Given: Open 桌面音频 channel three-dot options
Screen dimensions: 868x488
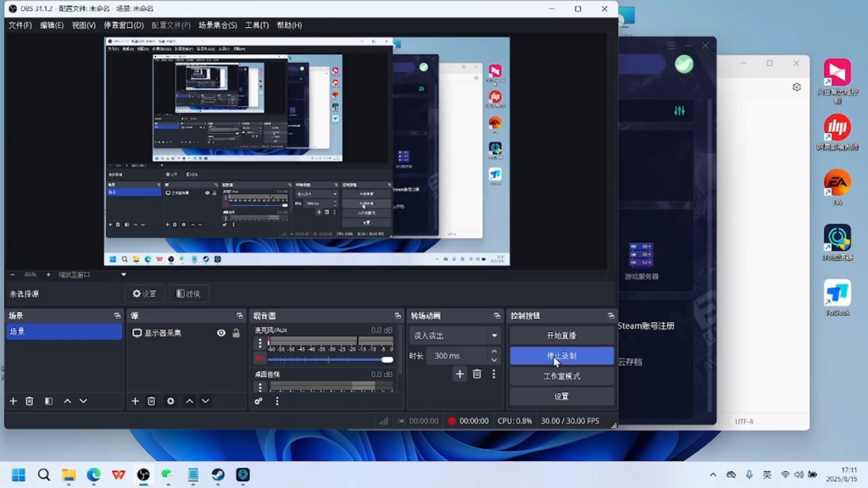Looking at the screenshot, I should (260, 387).
